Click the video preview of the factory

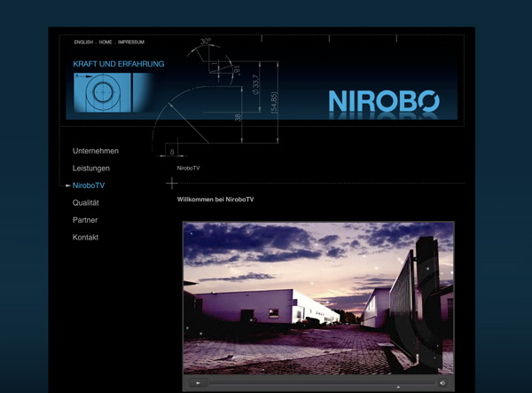318,298
